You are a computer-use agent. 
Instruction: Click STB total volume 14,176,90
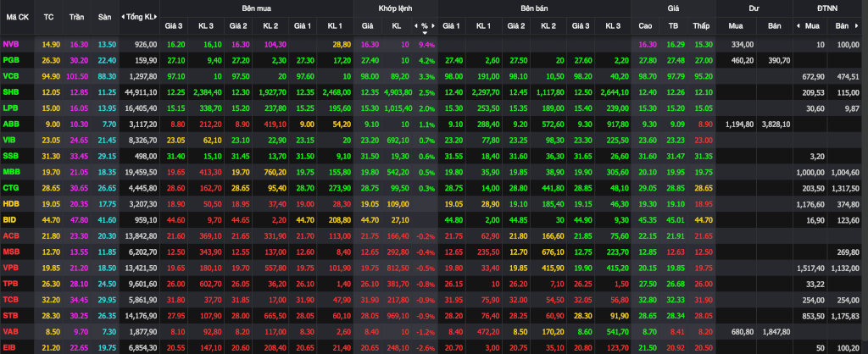[142, 315]
